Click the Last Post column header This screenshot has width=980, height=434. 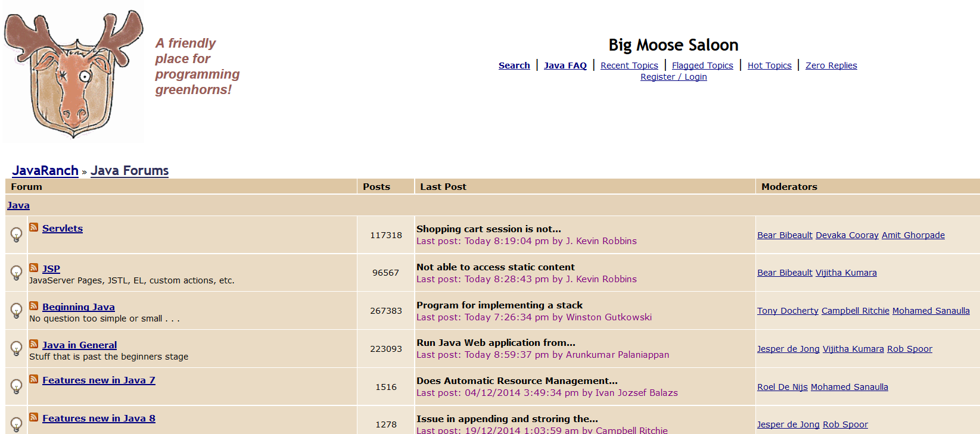[443, 187]
